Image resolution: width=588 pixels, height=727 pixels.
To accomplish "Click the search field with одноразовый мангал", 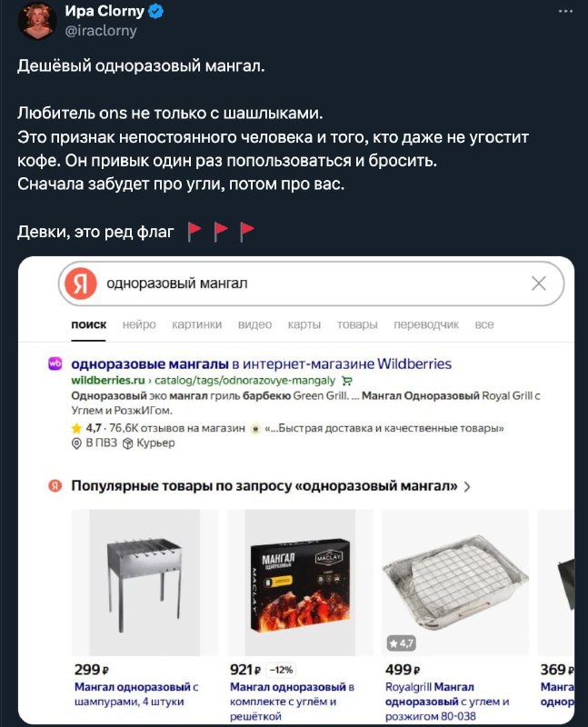I will tap(311, 284).
